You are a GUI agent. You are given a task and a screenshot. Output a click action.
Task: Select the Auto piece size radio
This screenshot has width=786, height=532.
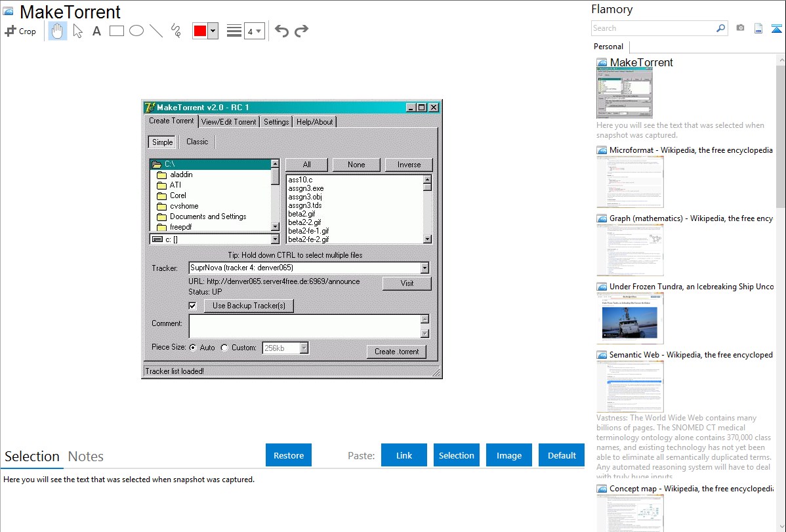click(193, 348)
